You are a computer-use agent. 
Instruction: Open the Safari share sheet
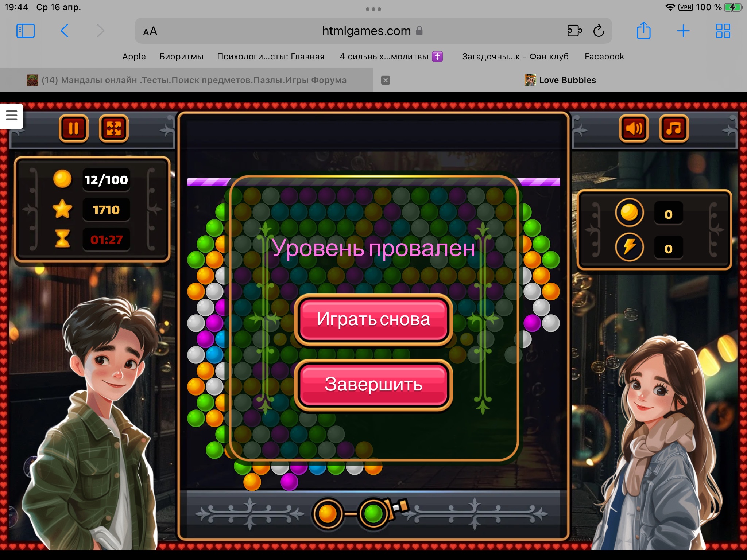pyautogui.click(x=643, y=31)
